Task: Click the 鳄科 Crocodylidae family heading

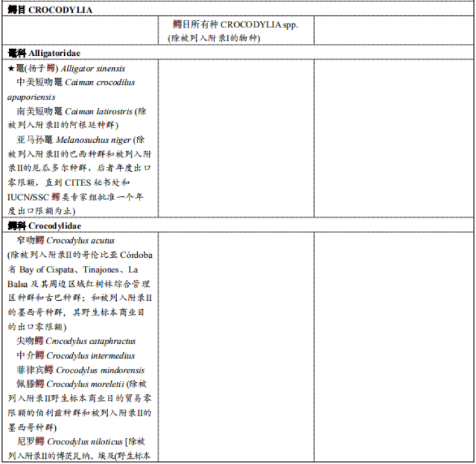Action: coord(44,225)
